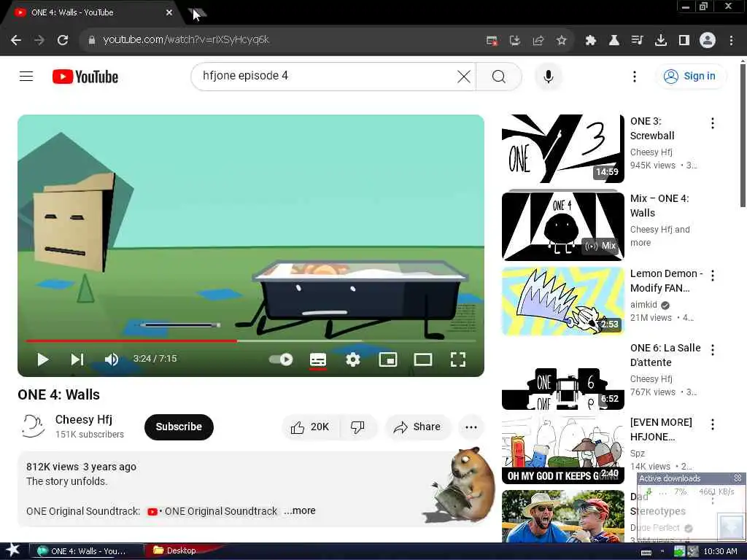
Task: Select the ONE 4: Walls browser tab
Action: (90, 13)
